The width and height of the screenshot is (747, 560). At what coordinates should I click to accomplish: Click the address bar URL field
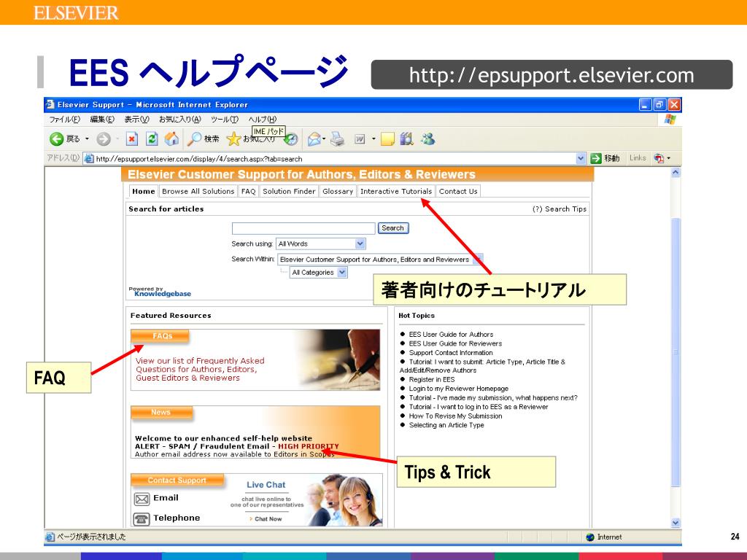point(329,158)
